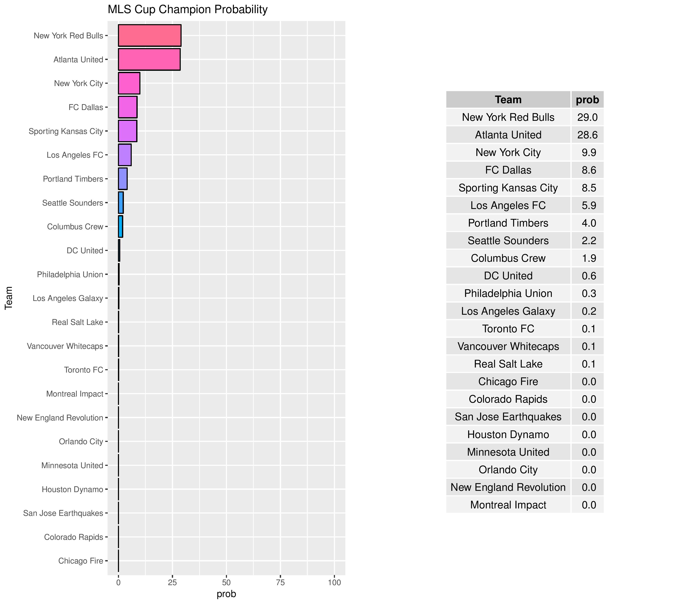Click the Team column header in table
700x604 pixels.
pyautogui.click(x=508, y=100)
